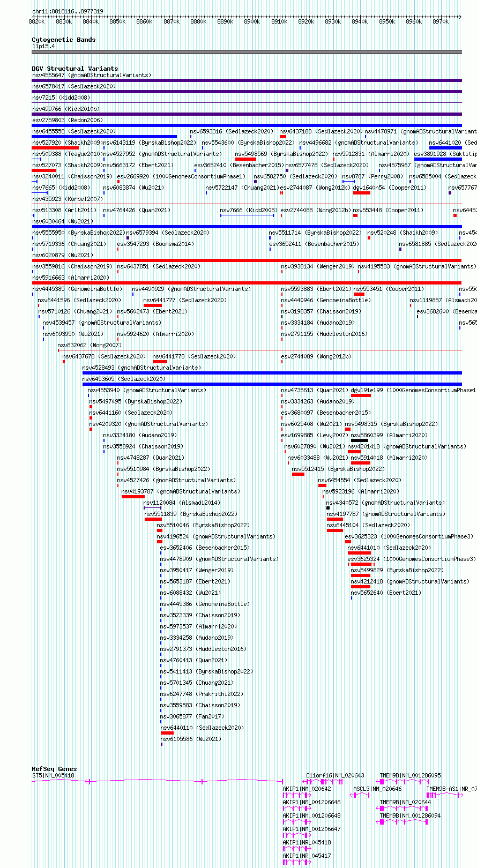Open the AKIP1|NR_045417 transcript
Image resolution: width=477 pixels, height=868 pixels.
click(x=297, y=862)
